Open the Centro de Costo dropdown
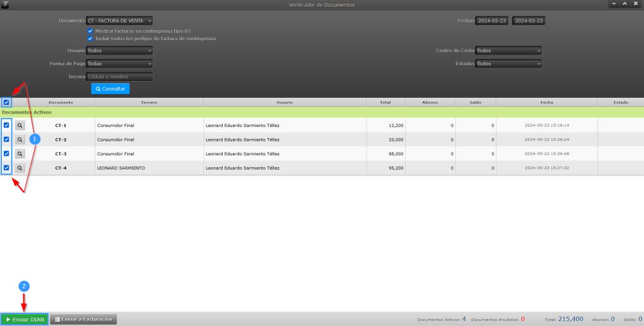 (x=509, y=50)
